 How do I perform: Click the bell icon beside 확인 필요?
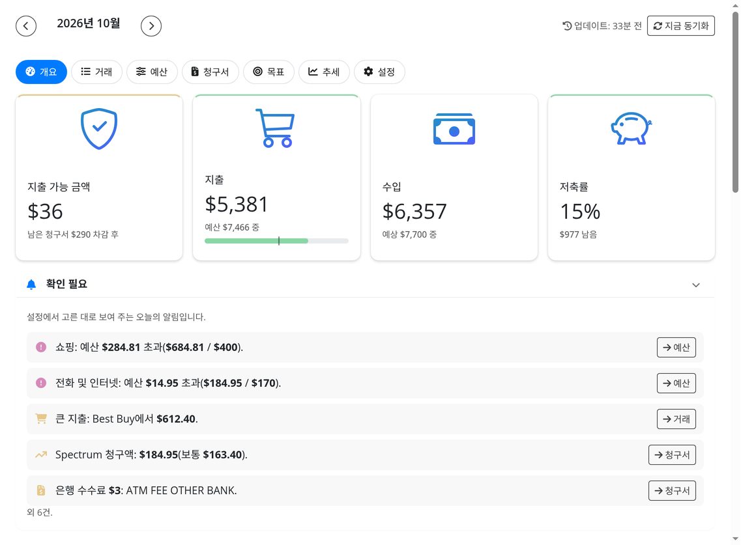point(31,285)
